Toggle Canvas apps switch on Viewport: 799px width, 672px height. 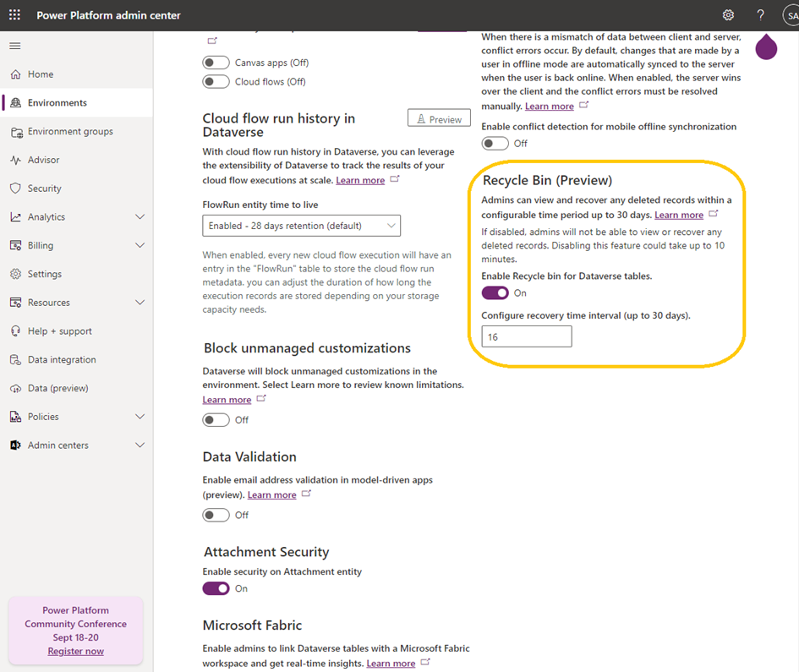(216, 63)
